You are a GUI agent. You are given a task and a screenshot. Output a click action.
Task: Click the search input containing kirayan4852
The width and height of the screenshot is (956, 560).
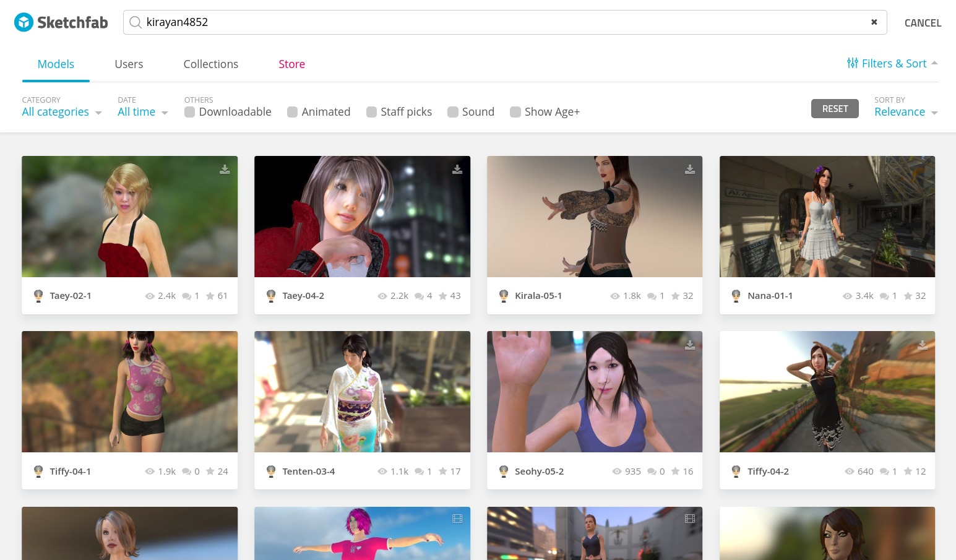(505, 22)
